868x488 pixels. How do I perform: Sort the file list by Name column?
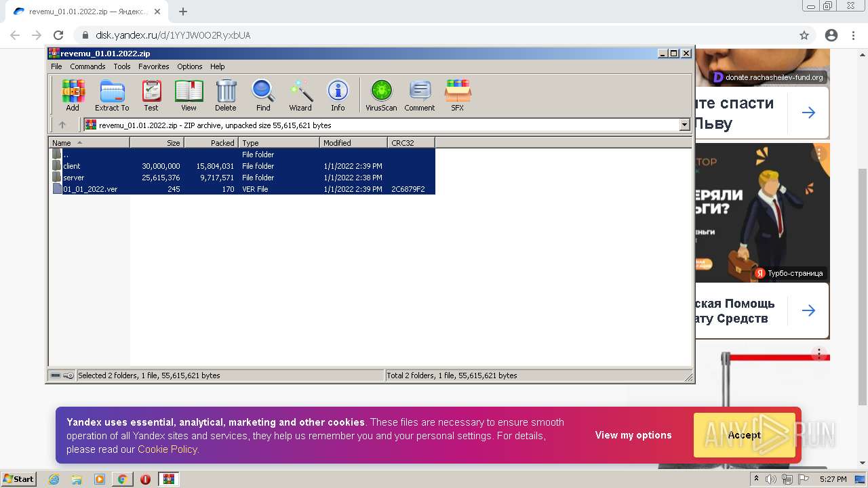pyautogui.click(x=89, y=142)
